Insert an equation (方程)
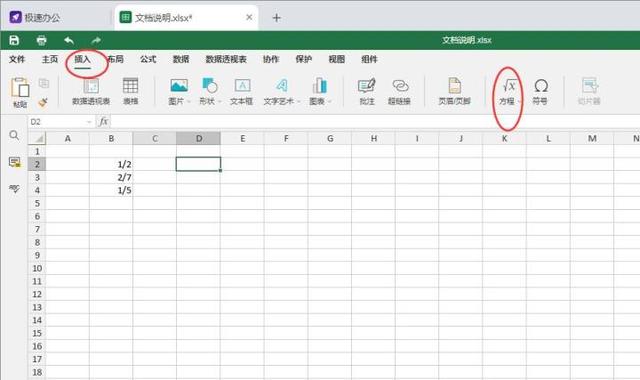Viewport: 640px width, 380px height. (509, 92)
